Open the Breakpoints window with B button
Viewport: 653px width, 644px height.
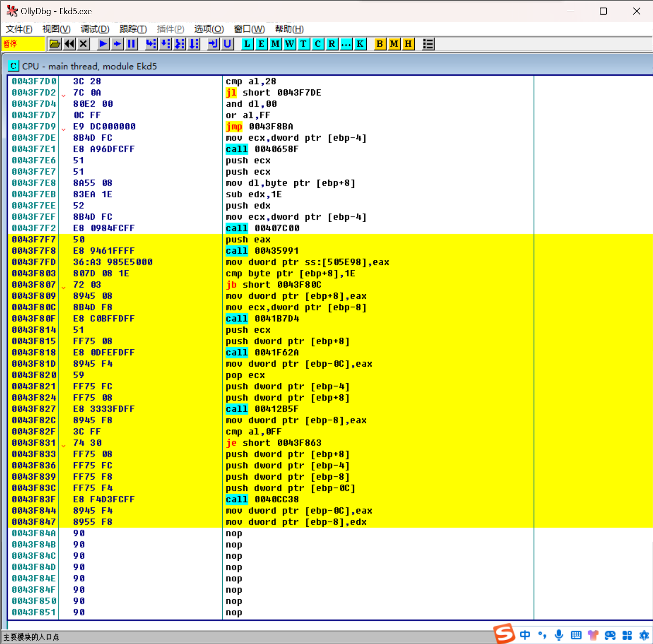click(x=379, y=44)
